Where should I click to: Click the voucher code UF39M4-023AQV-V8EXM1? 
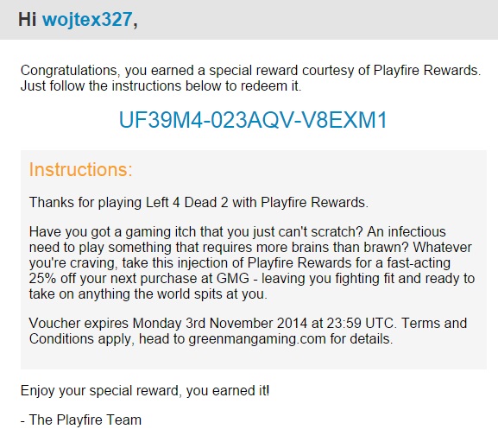253,120
